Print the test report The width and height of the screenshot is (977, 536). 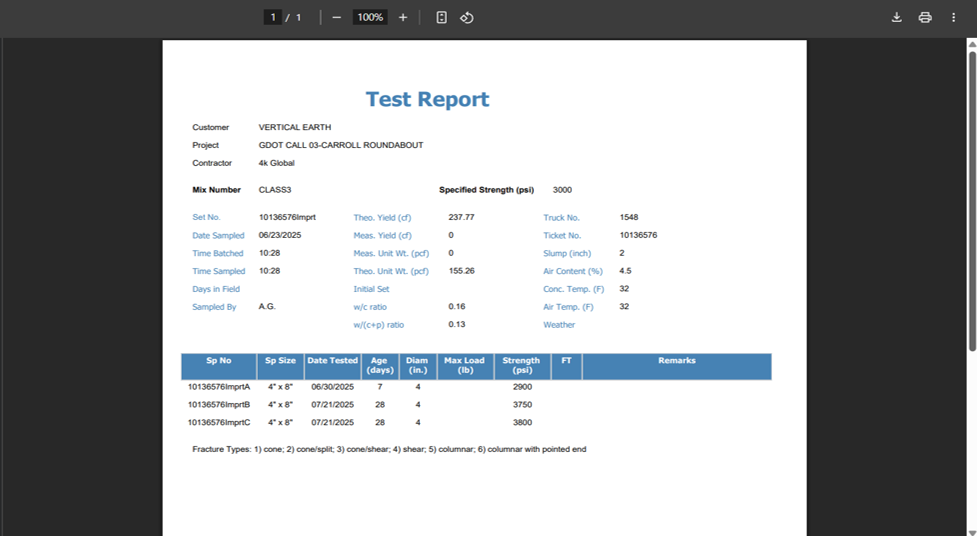pos(925,17)
